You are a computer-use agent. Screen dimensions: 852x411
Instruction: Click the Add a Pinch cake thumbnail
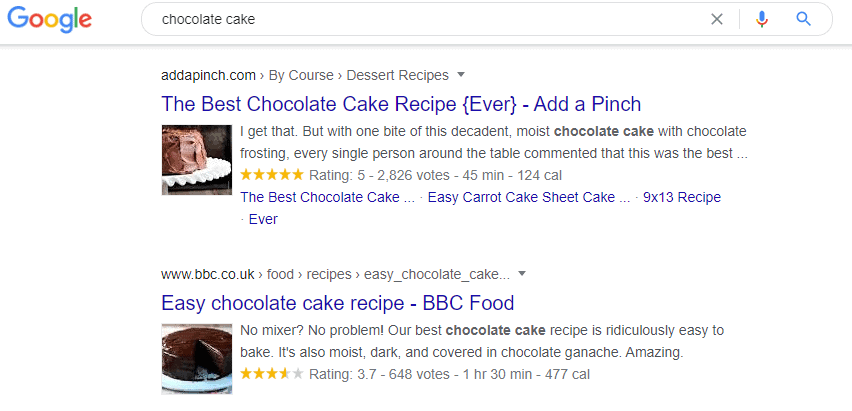pyautogui.click(x=197, y=160)
